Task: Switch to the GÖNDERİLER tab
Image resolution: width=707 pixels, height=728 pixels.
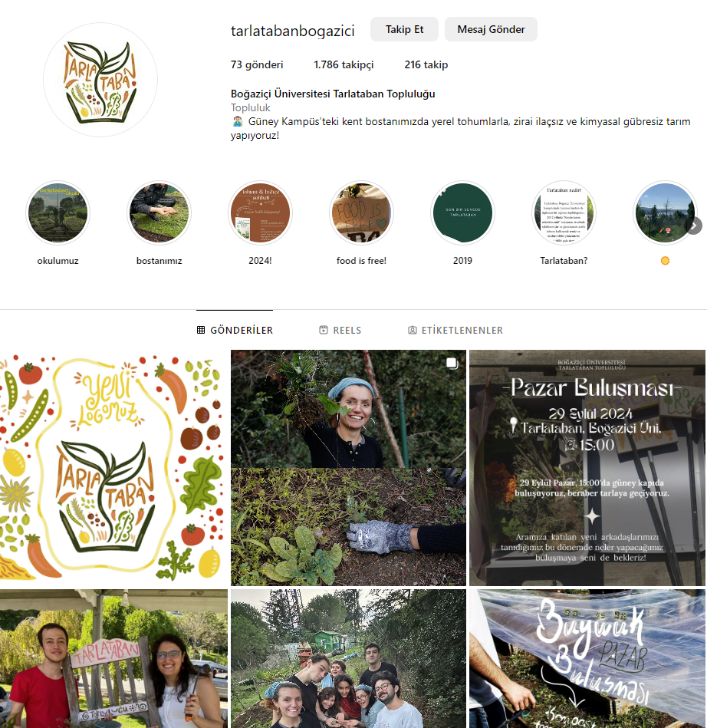Action: click(x=235, y=330)
